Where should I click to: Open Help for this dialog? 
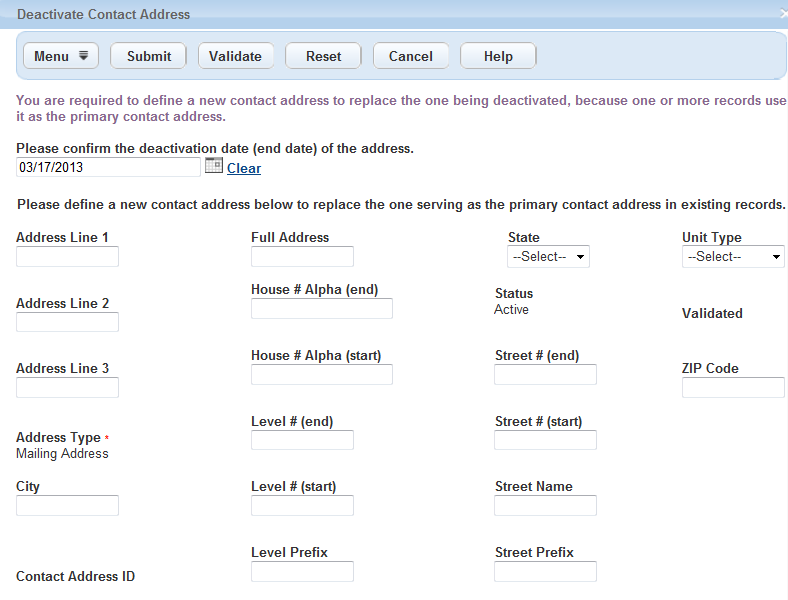tap(498, 56)
